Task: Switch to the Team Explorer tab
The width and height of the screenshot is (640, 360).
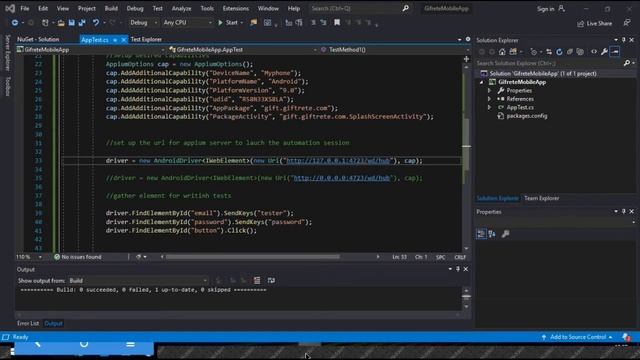Action: (x=542, y=198)
